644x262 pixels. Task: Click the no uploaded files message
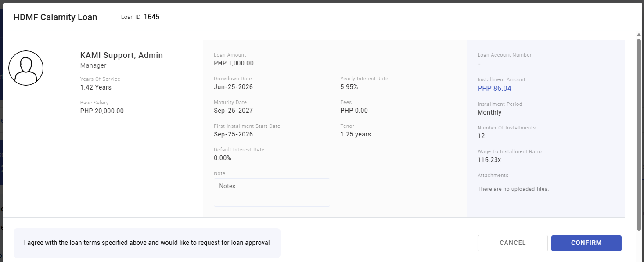pos(513,189)
